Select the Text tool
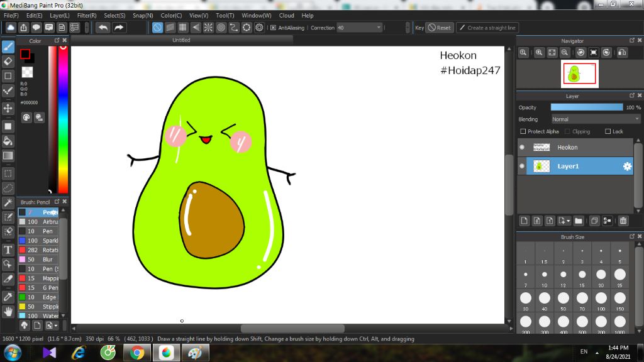 [x=8, y=250]
